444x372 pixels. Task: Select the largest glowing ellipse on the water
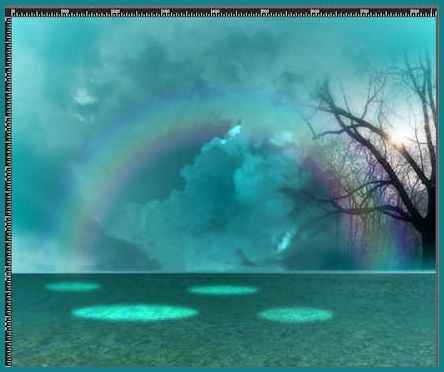[135, 313]
